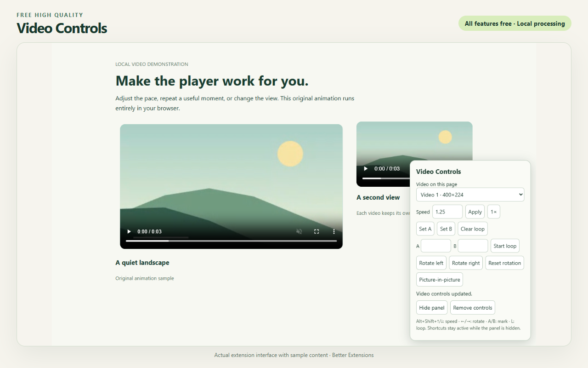This screenshot has width=588, height=368.
Task: Open Picture-in-picture mode
Action: tap(440, 279)
